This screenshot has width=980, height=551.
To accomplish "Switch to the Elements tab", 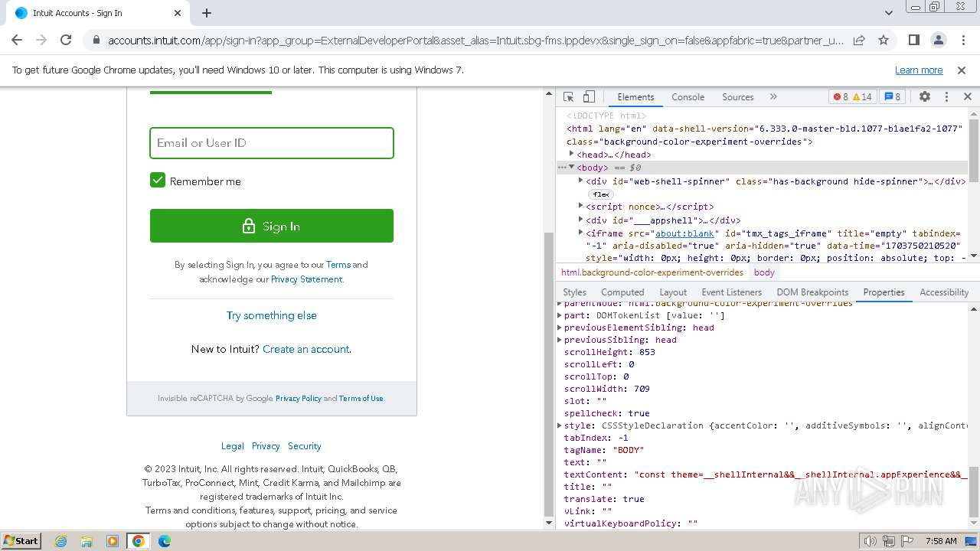I will pos(635,97).
